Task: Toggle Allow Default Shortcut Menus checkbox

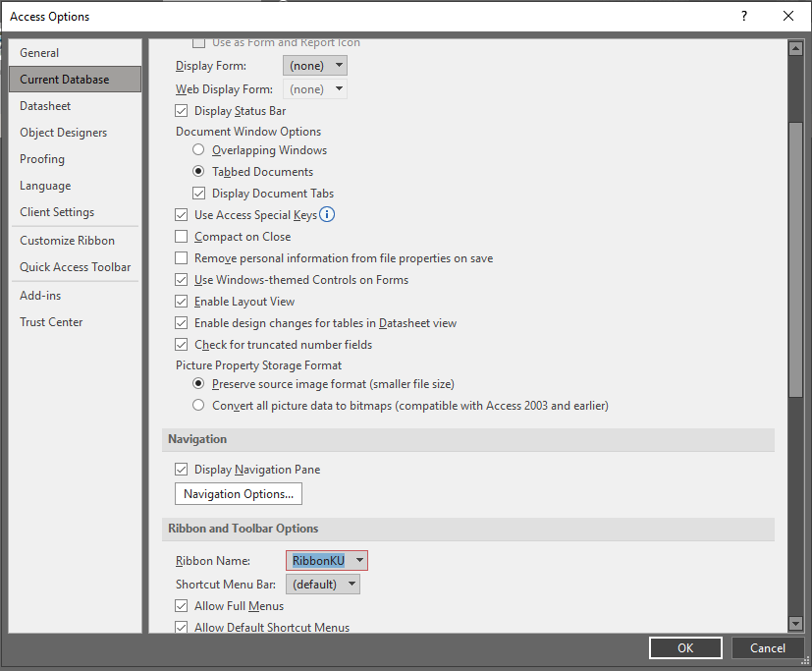Action: click(x=182, y=627)
